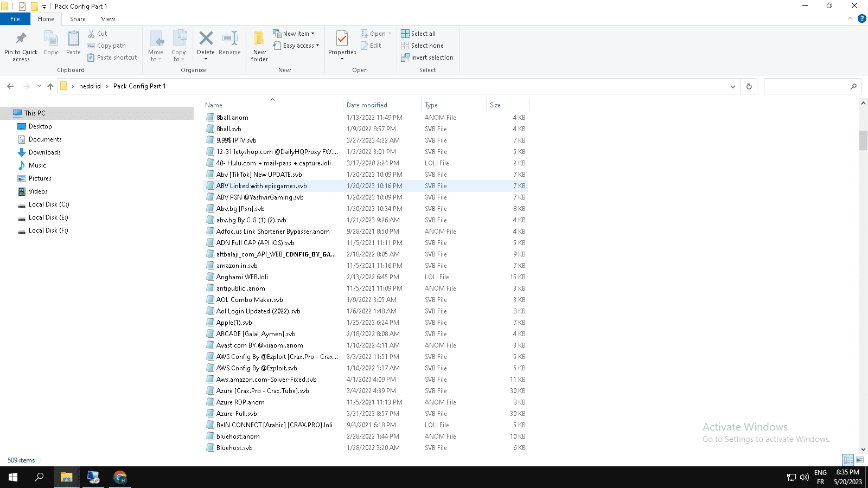Screen dimensions: 868x488
Task: Click the Delete icon in the ribbon
Action: click(x=206, y=39)
